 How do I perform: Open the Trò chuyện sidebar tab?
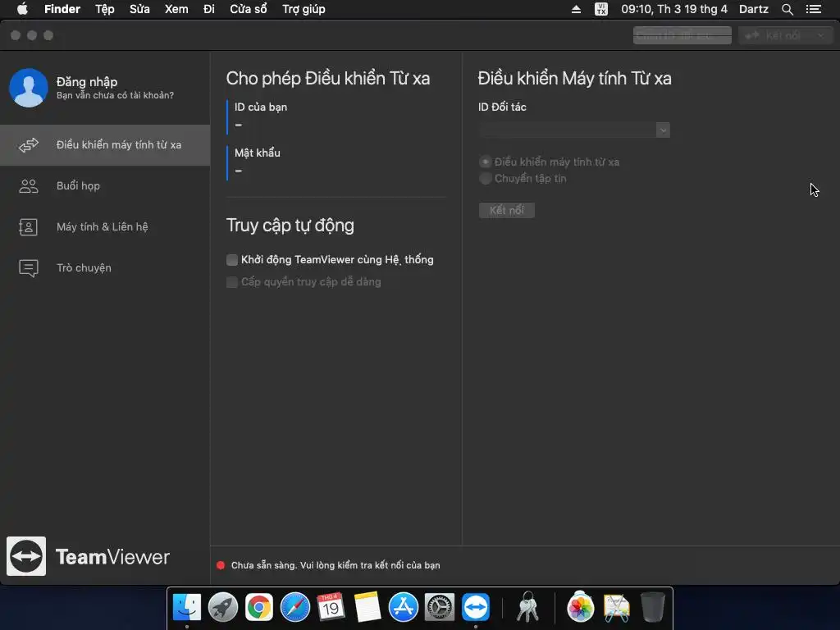coord(105,268)
